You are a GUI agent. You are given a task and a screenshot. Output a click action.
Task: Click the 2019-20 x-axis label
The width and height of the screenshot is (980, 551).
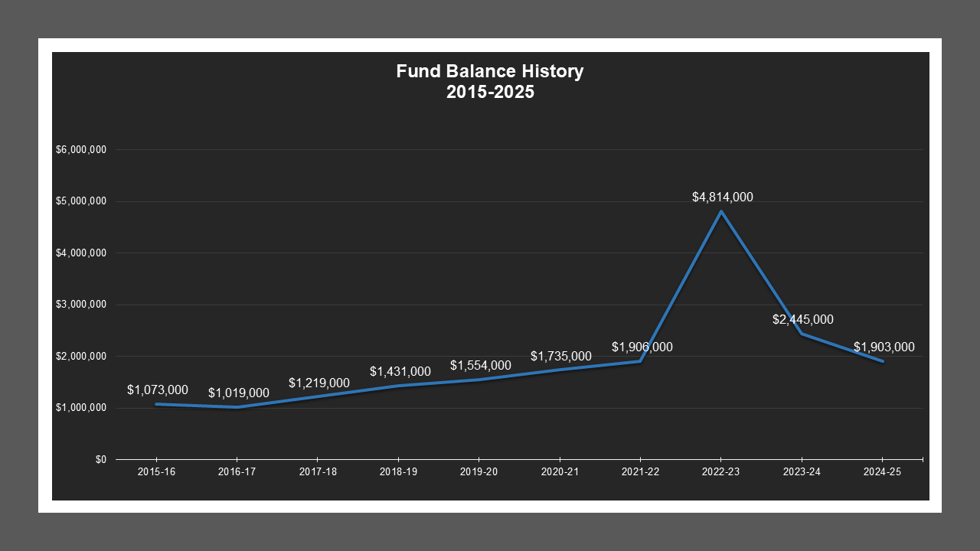coord(479,472)
